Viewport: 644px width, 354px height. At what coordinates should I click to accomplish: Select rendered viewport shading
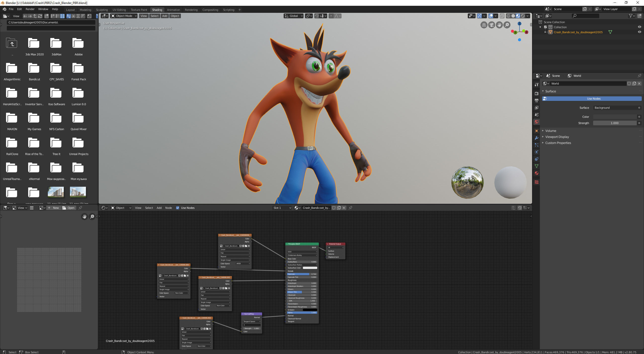[523, 16]
